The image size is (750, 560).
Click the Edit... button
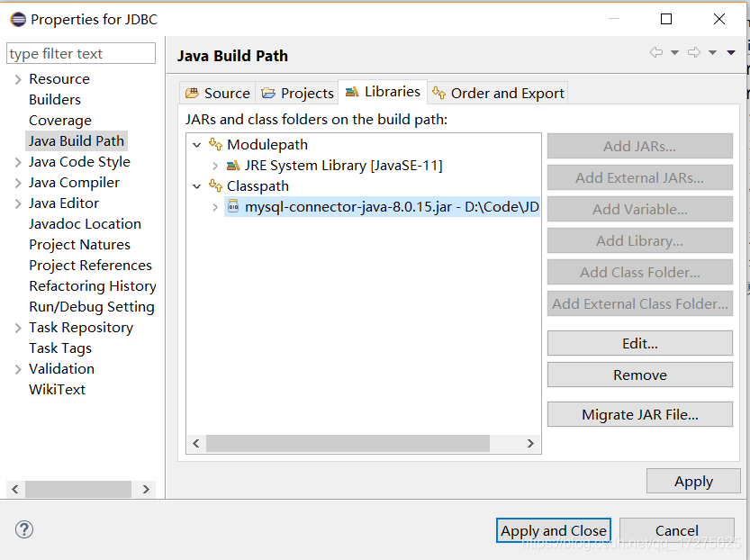coord(640,343)
